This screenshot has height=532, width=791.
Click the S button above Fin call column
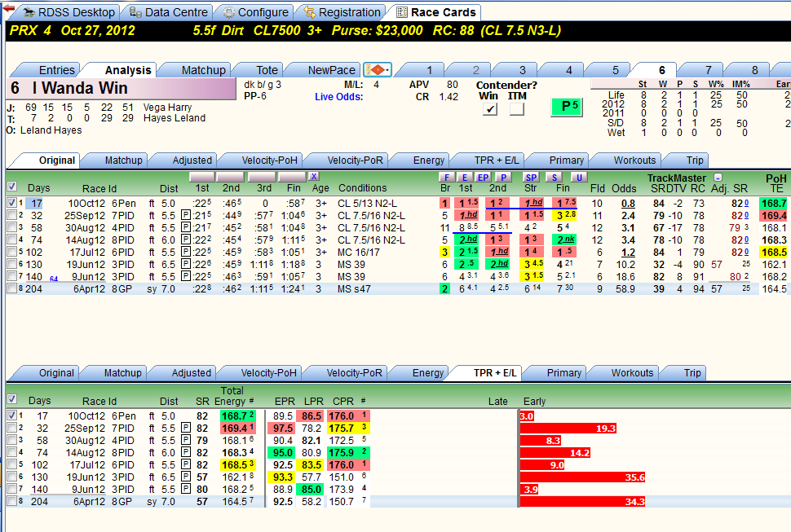555,177
